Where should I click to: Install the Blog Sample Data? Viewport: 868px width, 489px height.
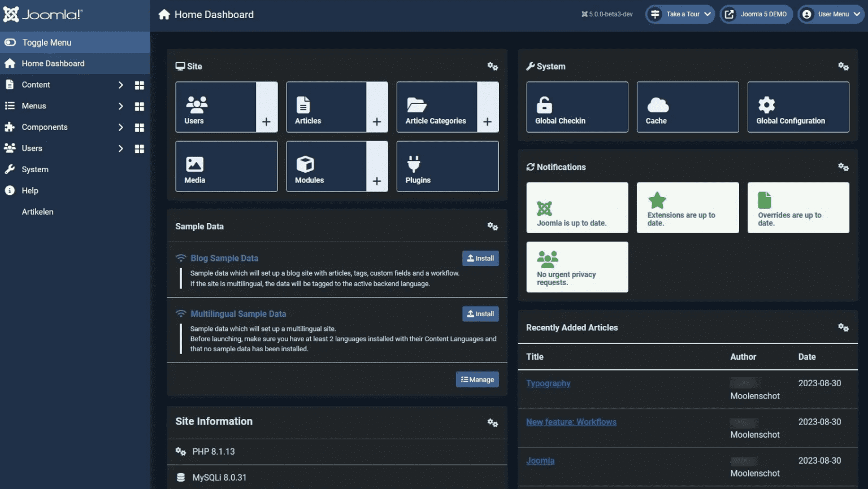pyautogui.click(x=480, y=258)
